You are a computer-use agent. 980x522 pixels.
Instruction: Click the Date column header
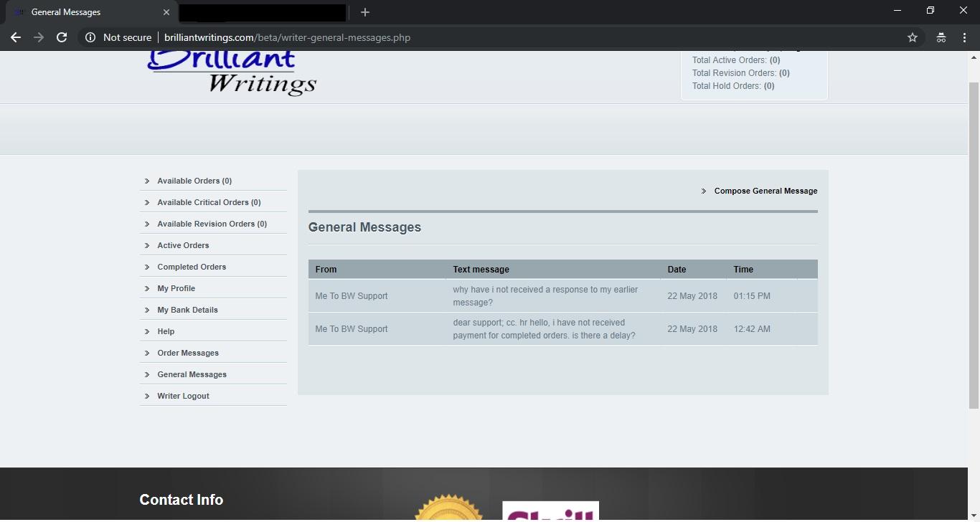(677, 270)
